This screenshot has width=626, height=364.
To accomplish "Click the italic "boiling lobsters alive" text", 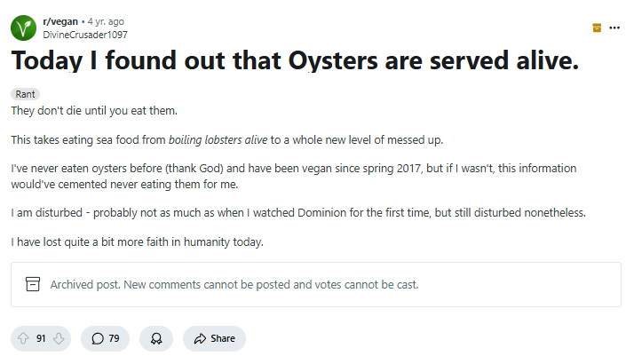I will (x=224, y=139).
